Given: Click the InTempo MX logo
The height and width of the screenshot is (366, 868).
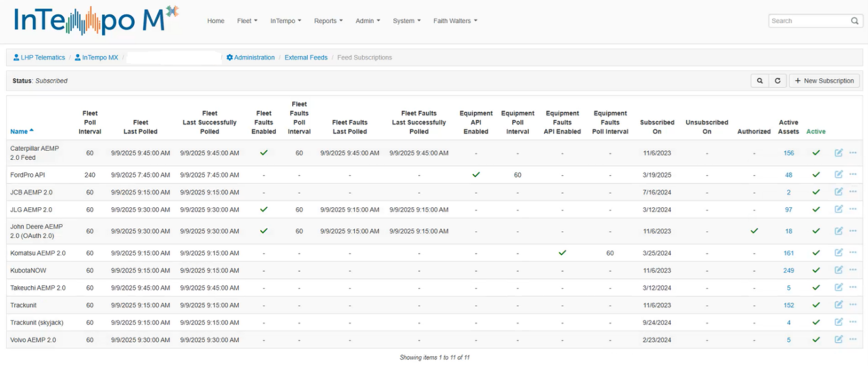Looking at the screenshot, I should [96, 20].
